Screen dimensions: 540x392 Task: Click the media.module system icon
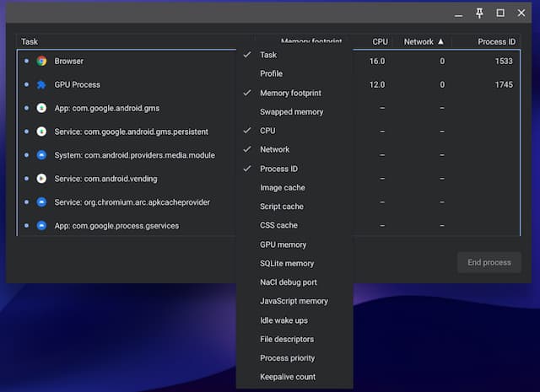(41, 156)
